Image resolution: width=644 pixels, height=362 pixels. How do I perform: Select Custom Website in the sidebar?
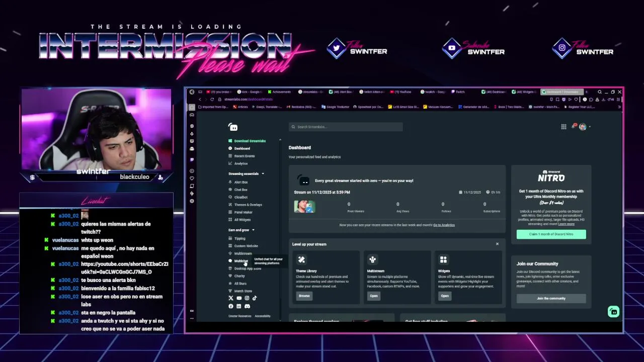[243, 246]
